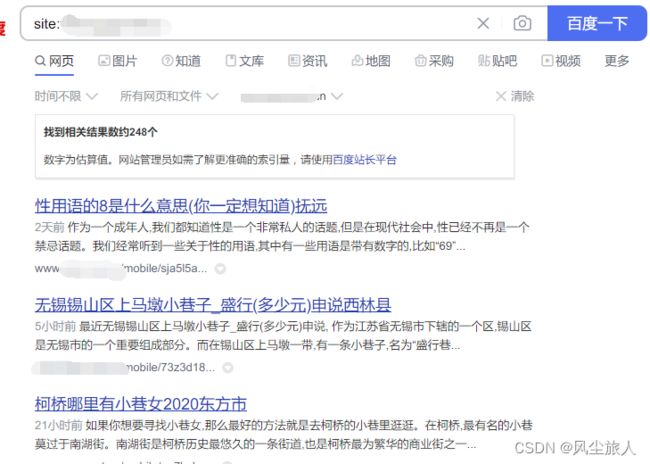Click 清除 to clear filters

click(515, 97)
